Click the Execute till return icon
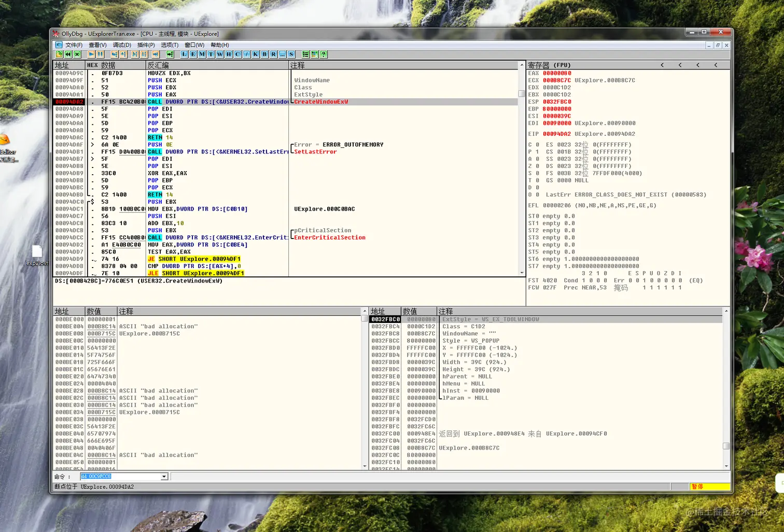 coord(155,54)
